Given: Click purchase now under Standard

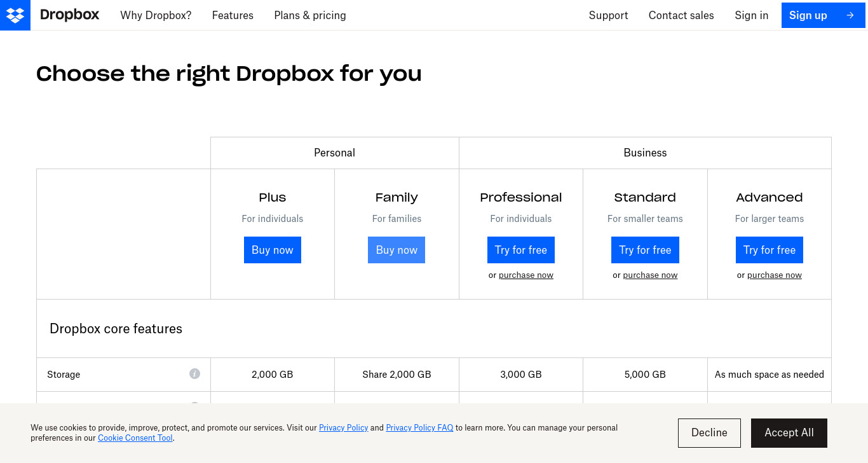Looking at the screenshot, I should click(650, 275).
